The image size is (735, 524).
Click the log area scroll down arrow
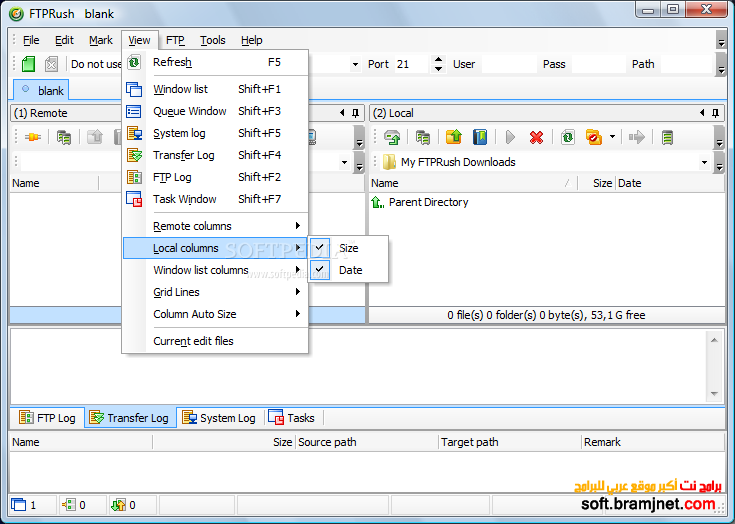tap(714, 394)
